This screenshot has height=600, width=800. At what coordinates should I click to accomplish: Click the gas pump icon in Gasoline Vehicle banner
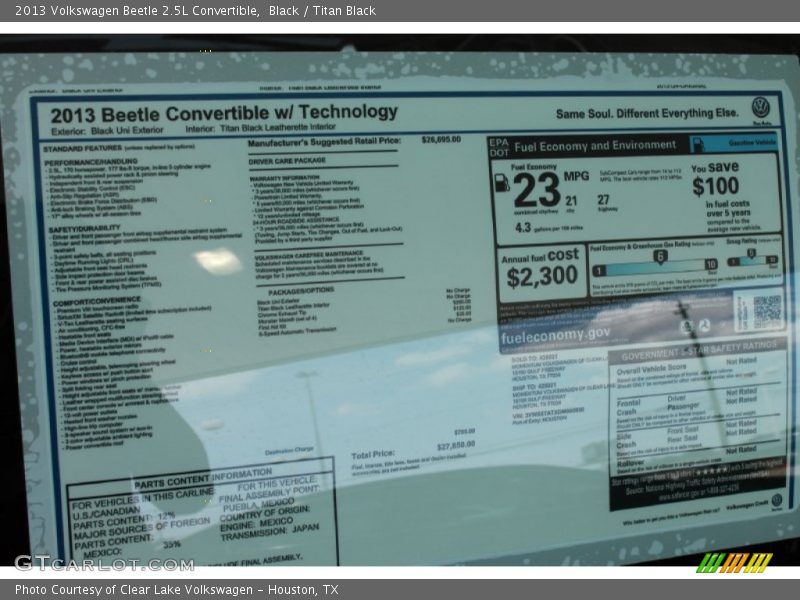[x=698, y=144]
